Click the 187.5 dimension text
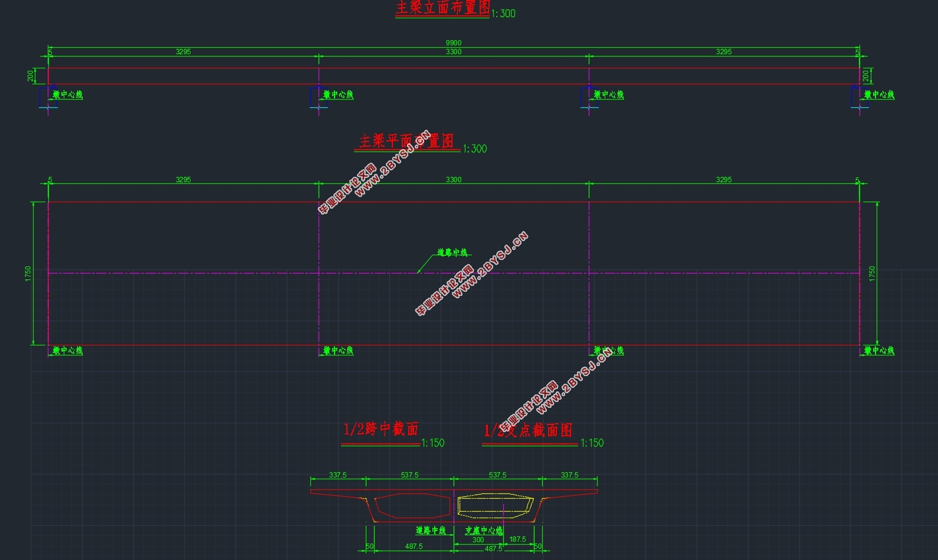938x560 pixels. click(517, 539)
